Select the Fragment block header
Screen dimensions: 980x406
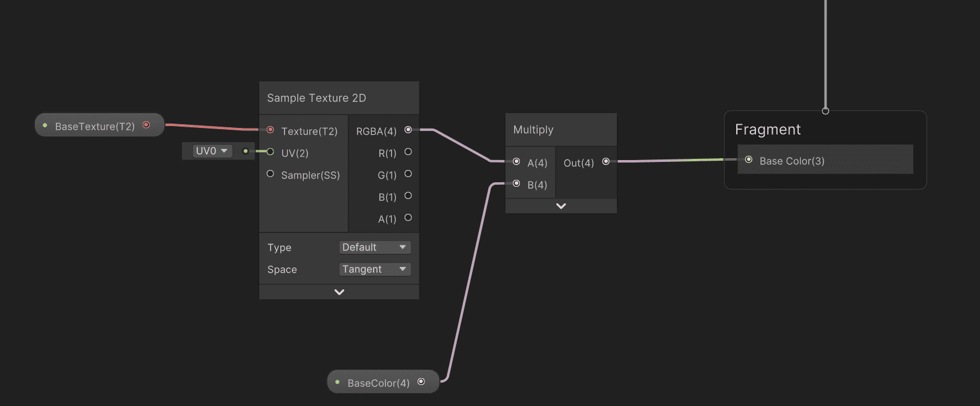768,129
